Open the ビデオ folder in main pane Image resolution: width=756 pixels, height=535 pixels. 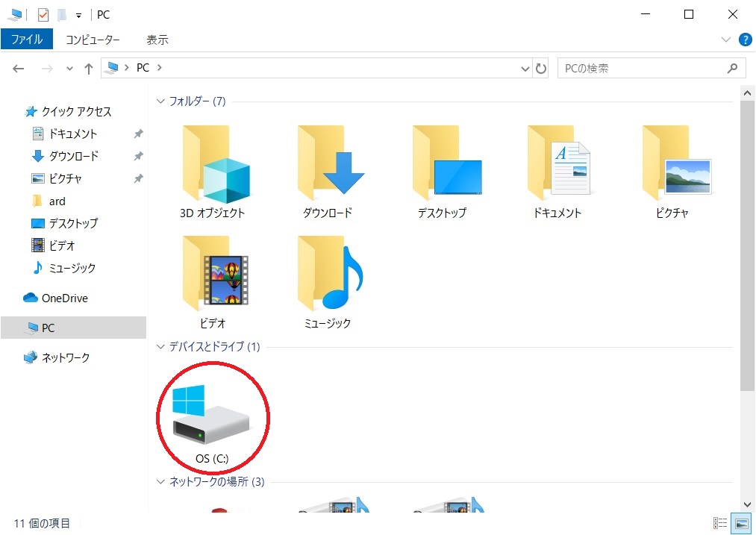(212, 281)
